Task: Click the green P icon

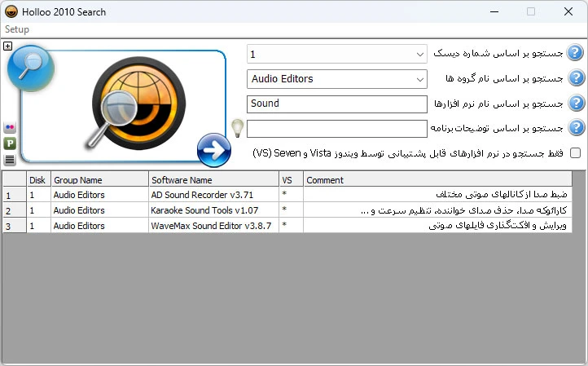Action: (10, 143)
